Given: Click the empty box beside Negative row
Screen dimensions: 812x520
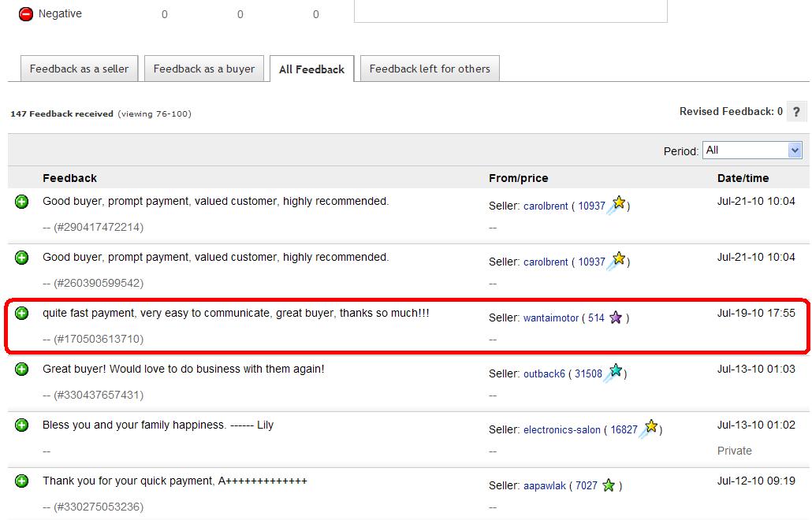Looking at the screenshot, I should click(510, 10).
